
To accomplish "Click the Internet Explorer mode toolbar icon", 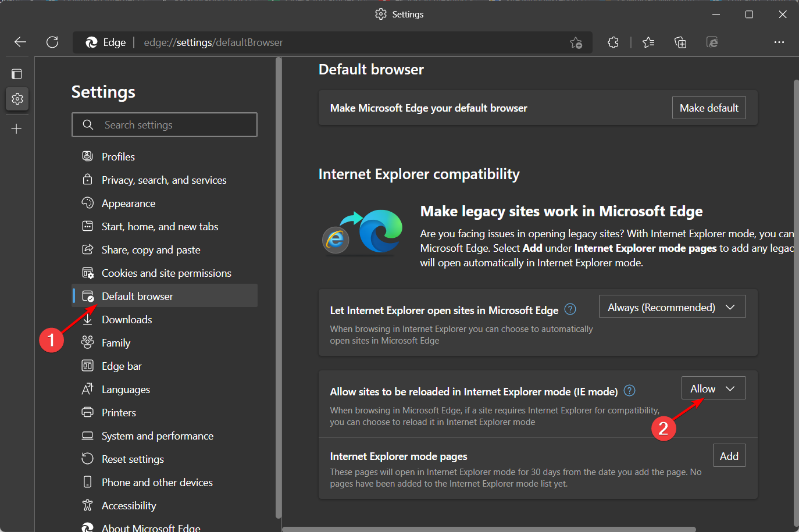I will (x=712, y=42).
